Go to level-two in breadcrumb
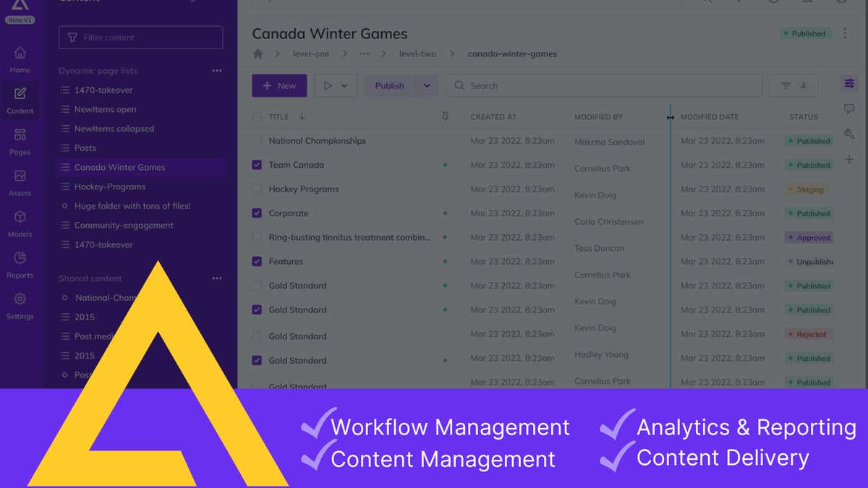The image size is (868, 488). pyautogui.click(x=417, y=53)
